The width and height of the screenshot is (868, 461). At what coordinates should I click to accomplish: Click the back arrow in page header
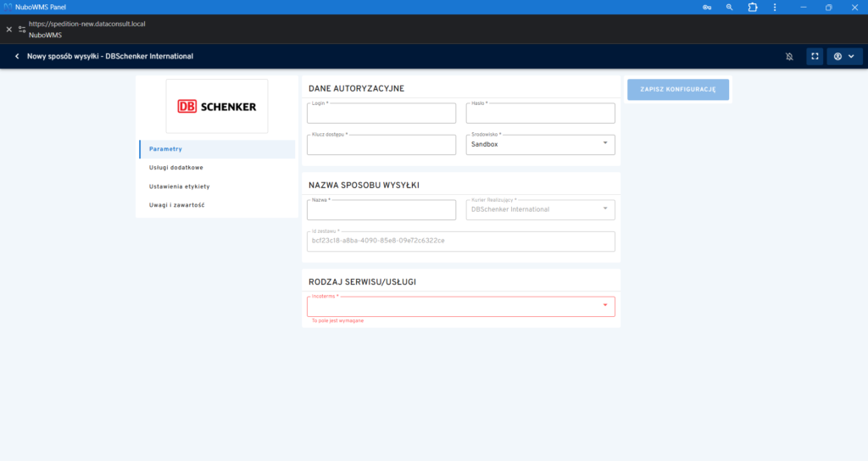[17, 57]
